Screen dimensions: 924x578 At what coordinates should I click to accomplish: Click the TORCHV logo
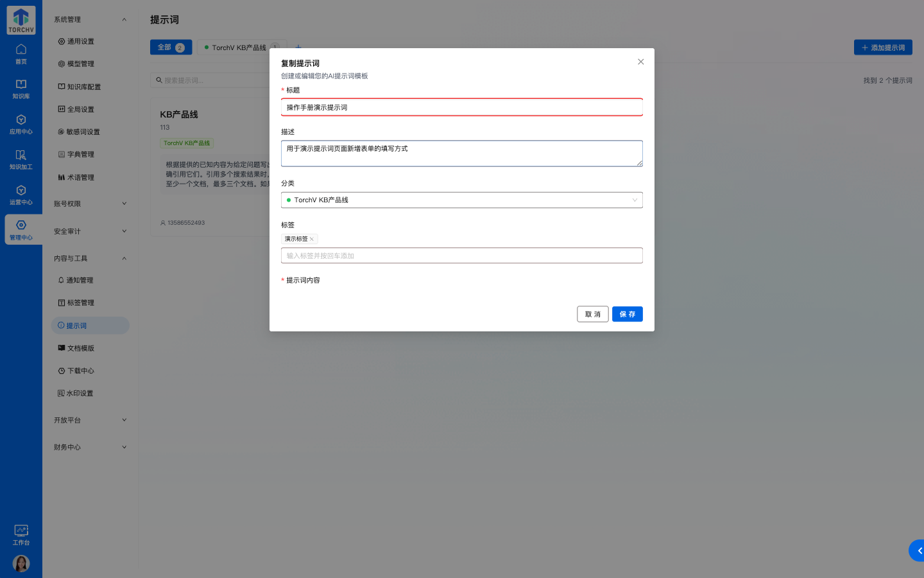pyautogui.click(x=21, y=20)
